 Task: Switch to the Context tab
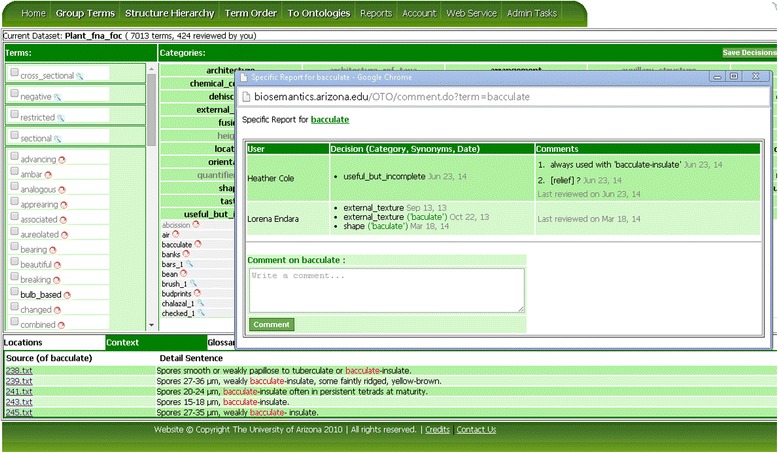coord(122,342)
